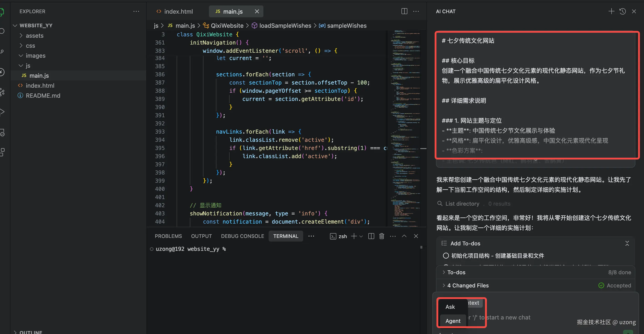Kill the terminal with trash icon

tap(381, 236)
